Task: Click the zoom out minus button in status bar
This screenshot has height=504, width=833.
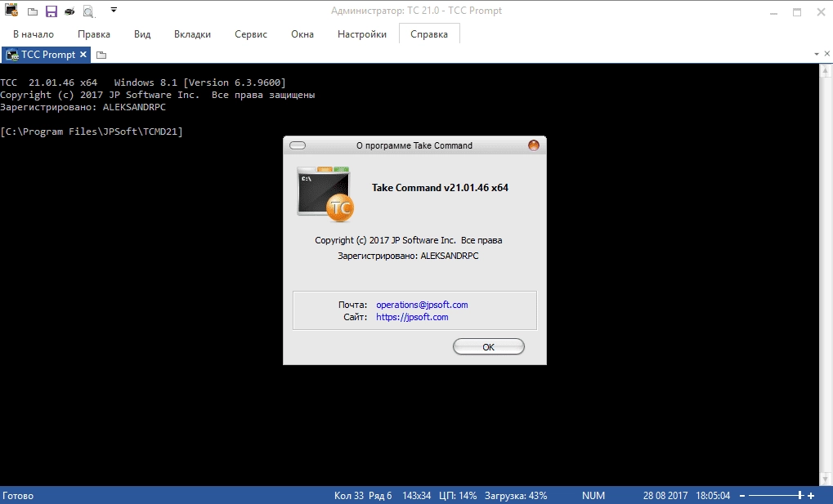Action: (742, 496)
